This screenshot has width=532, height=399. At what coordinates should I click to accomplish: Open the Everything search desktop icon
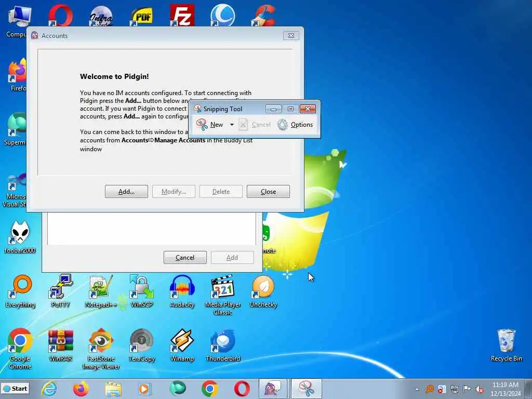(20, 291)
